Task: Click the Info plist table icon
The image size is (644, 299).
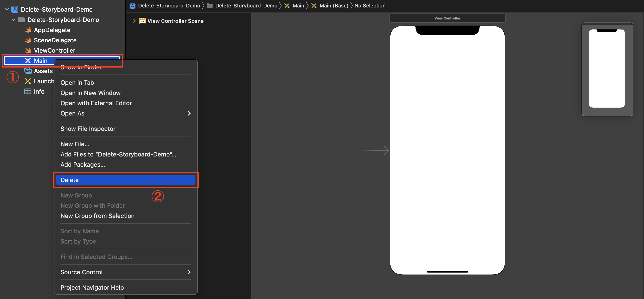Action: tap(28, 92)
